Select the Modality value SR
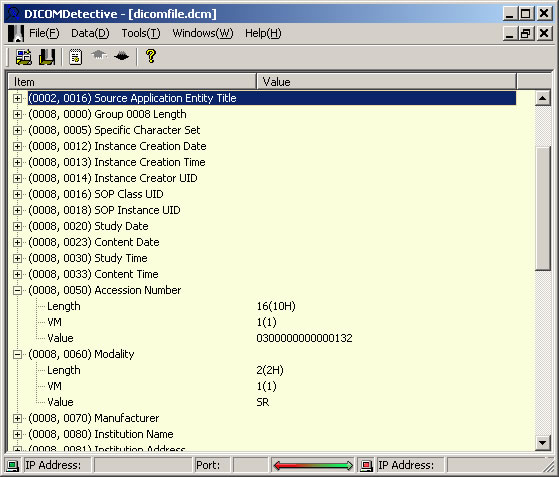 point(263,402)
